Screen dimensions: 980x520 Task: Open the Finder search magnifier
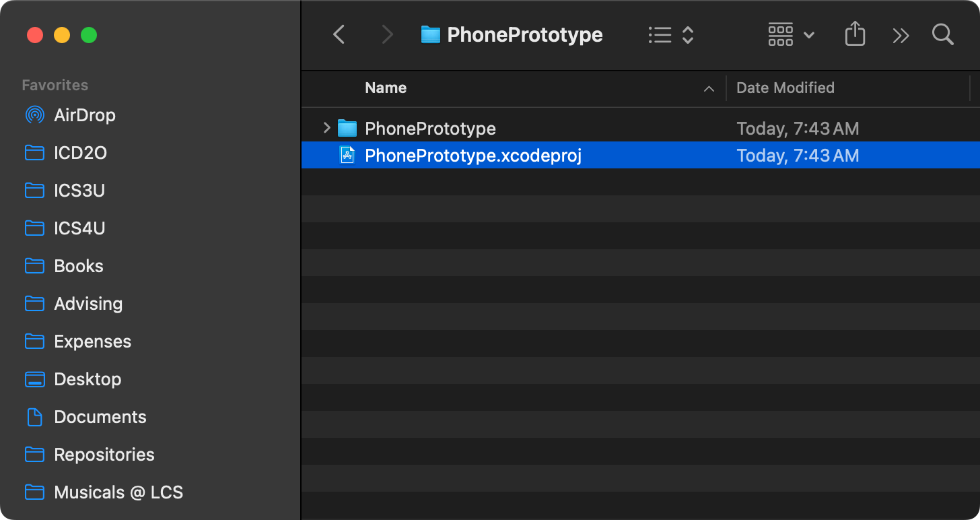(942, 35)
